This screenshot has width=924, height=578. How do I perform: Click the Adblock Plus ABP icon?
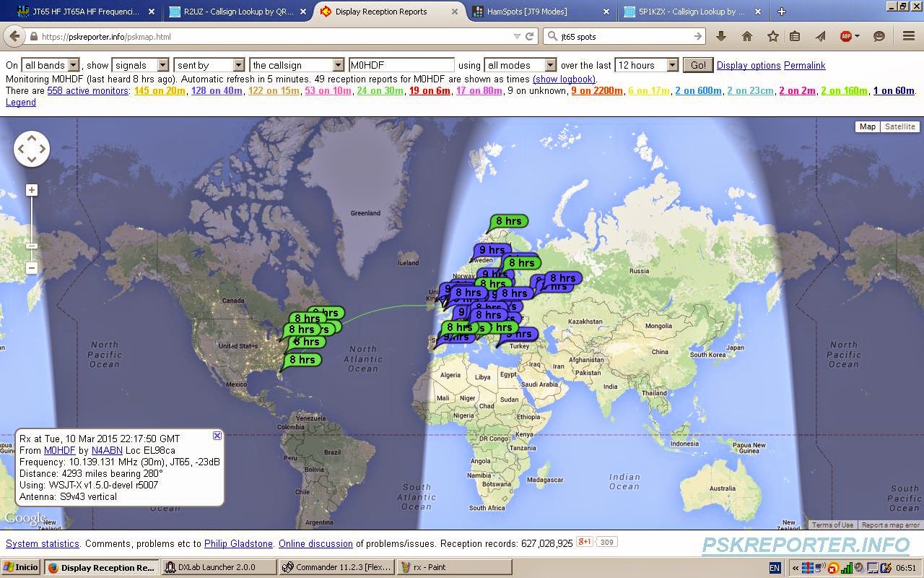[845, 36]
